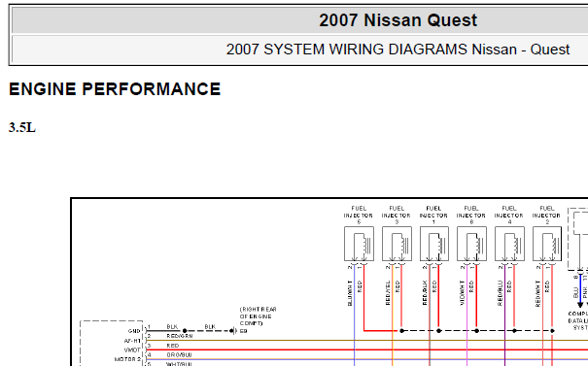Image resolution: width=588 pixels, height=366 pixels.
Task: Click the Fuel Injector 4 coil symbol
Action: click(x=509, y=244)
